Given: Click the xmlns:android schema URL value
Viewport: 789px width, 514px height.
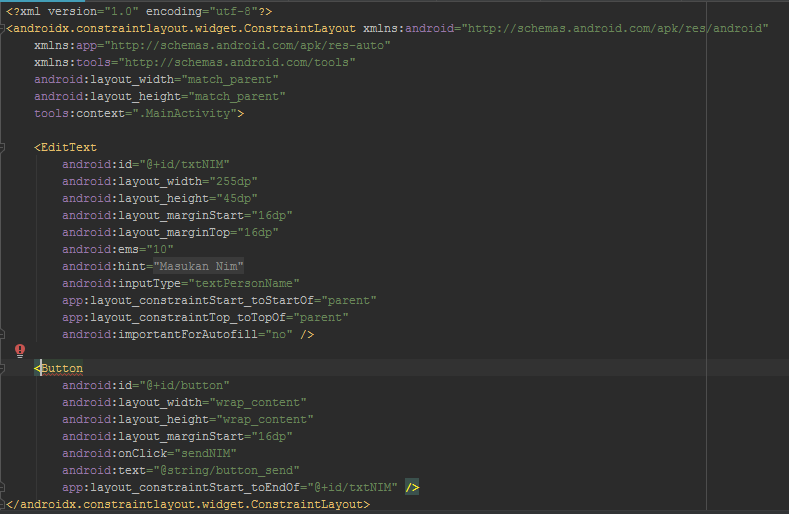Looking at the screenshot, I should [x=615, y=29].
